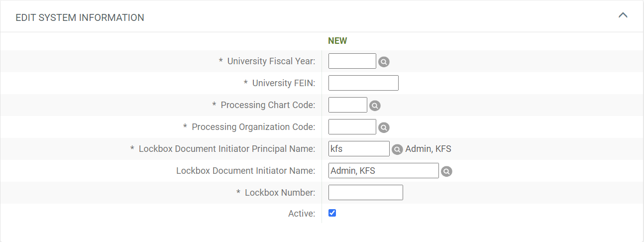The image size is (644, 242).
Task: Uncheck the Active checkbox
Action: 332,213
